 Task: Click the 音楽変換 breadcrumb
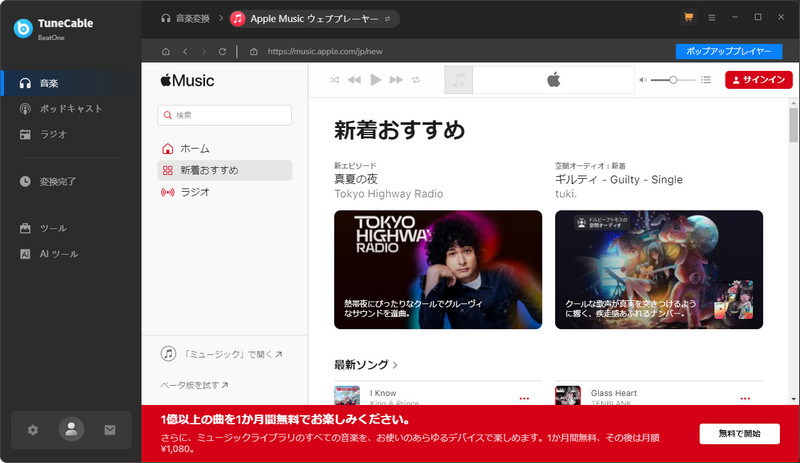(x=185, y=19)
